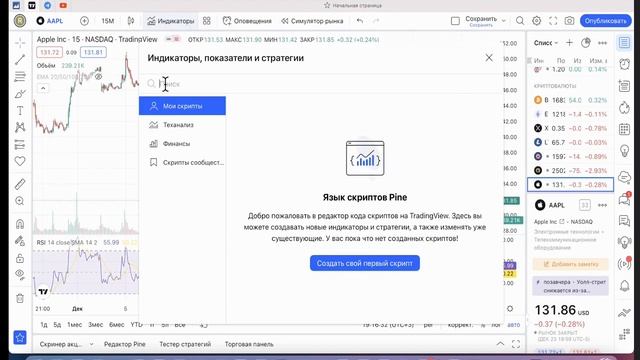
Task: Click the Индикаторы toolbar button
Action: click(x=171, y=21)
